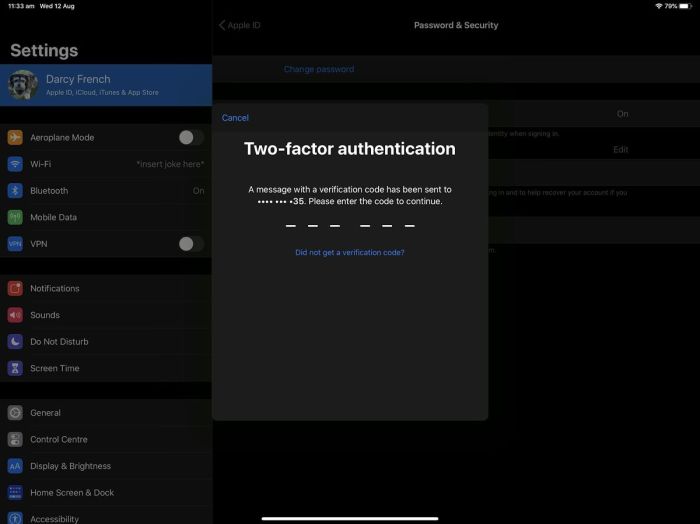Cancel the two-factor authentication dialog
The height and width of the screenshot is (524, 700).
[235, 118]
